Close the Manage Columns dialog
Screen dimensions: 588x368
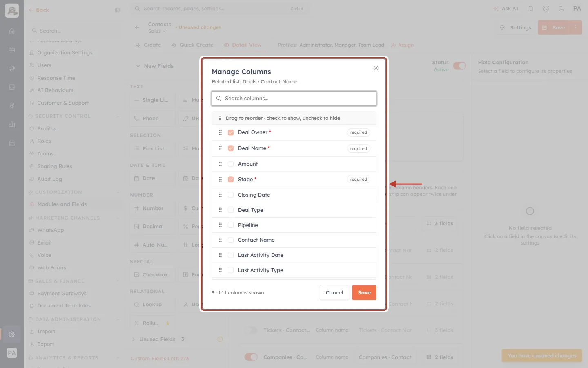376,68
